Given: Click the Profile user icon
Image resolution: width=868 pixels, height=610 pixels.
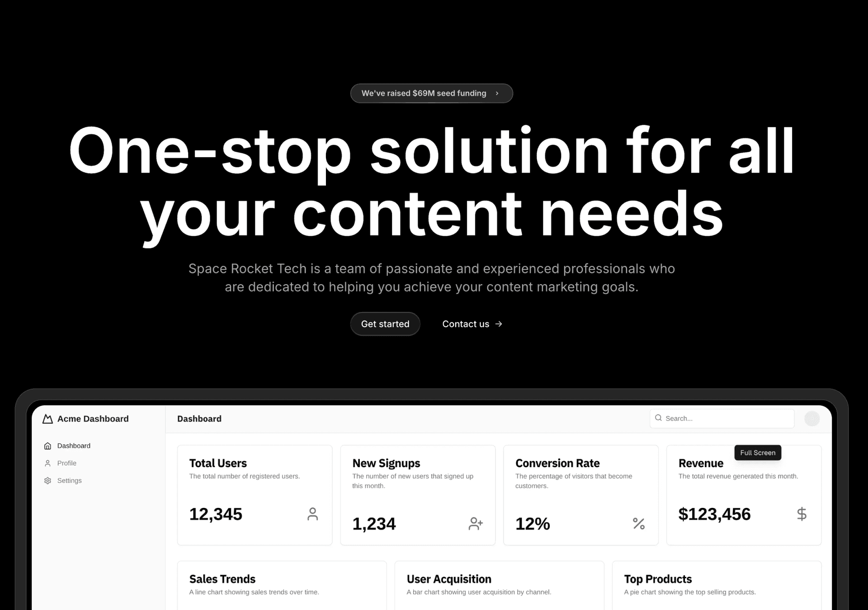Looking at the screenshot, I should [47, 463].
